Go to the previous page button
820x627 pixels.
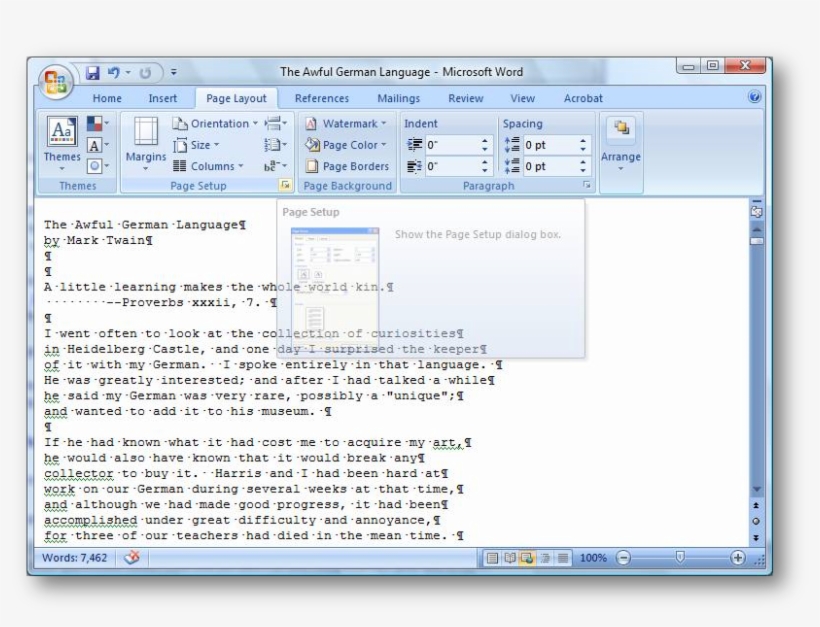click(x=756, y=506)
